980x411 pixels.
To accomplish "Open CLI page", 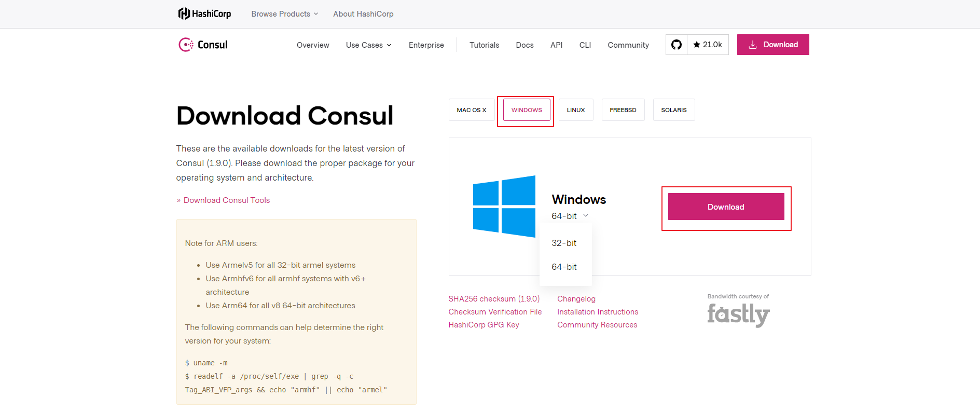I will click(x=585, y=45).
